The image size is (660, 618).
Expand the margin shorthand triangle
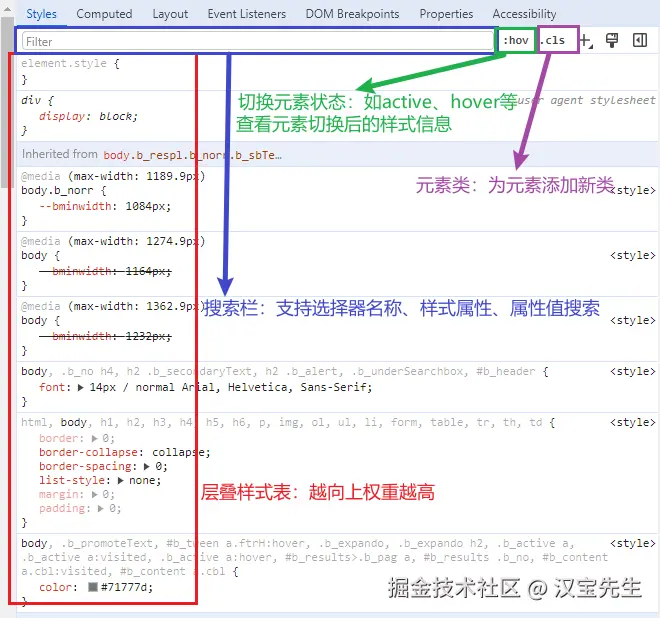coord(94,494)
